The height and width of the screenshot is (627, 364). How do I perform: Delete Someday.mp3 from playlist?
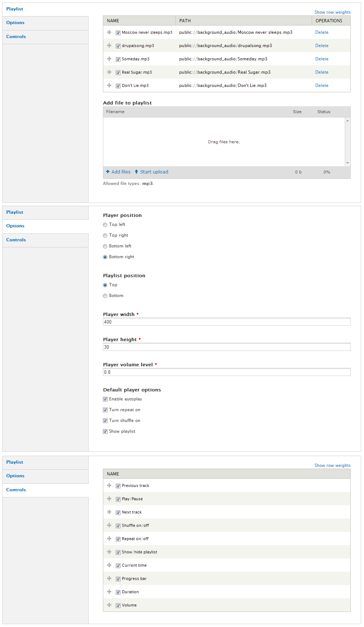[x=322, y=59]
